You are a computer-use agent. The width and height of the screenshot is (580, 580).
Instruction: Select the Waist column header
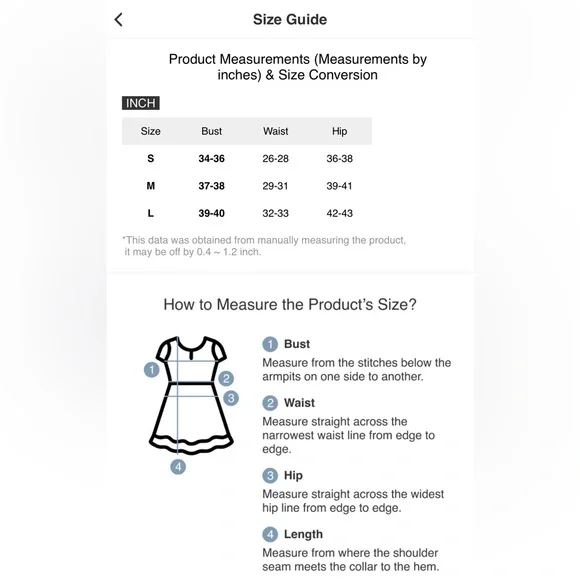coord(276,131)
